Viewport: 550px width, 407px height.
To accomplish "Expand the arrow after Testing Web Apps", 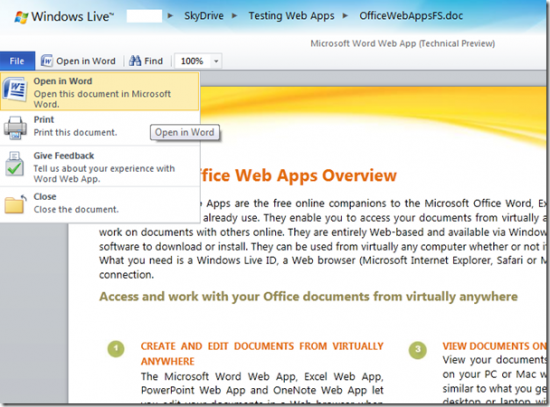I will tap(345, 16).
